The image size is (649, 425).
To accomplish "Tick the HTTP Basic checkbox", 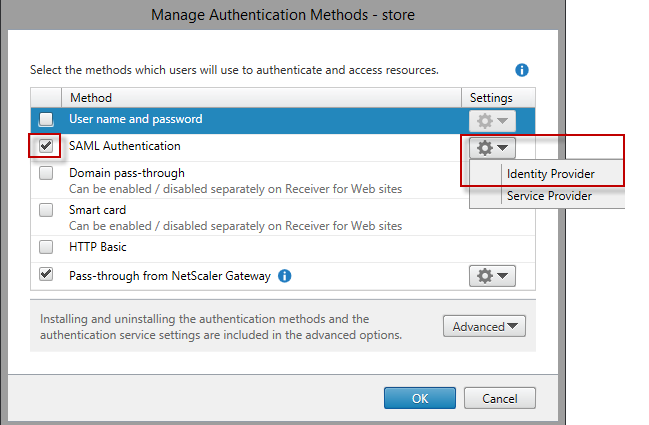I will pos(46,247).
